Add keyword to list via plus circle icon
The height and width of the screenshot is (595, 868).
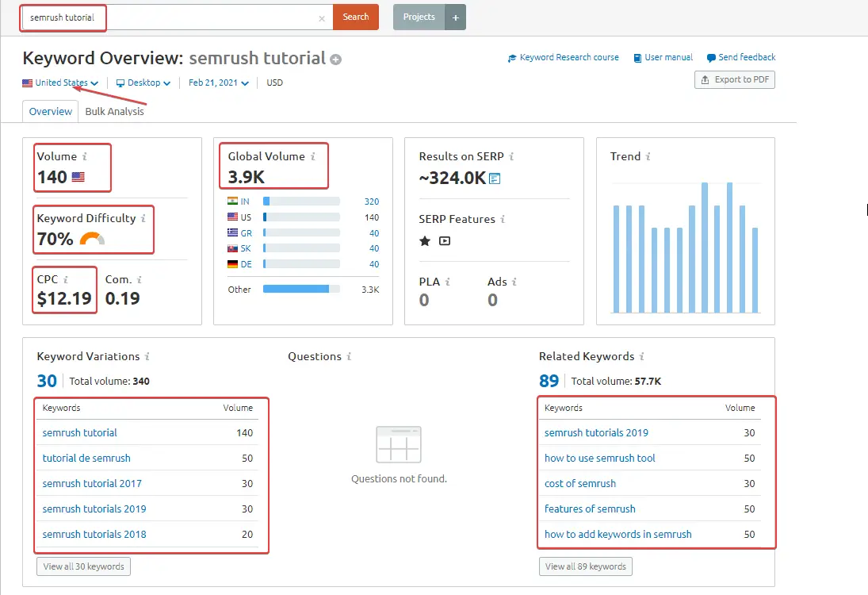[x=336, y=59]
